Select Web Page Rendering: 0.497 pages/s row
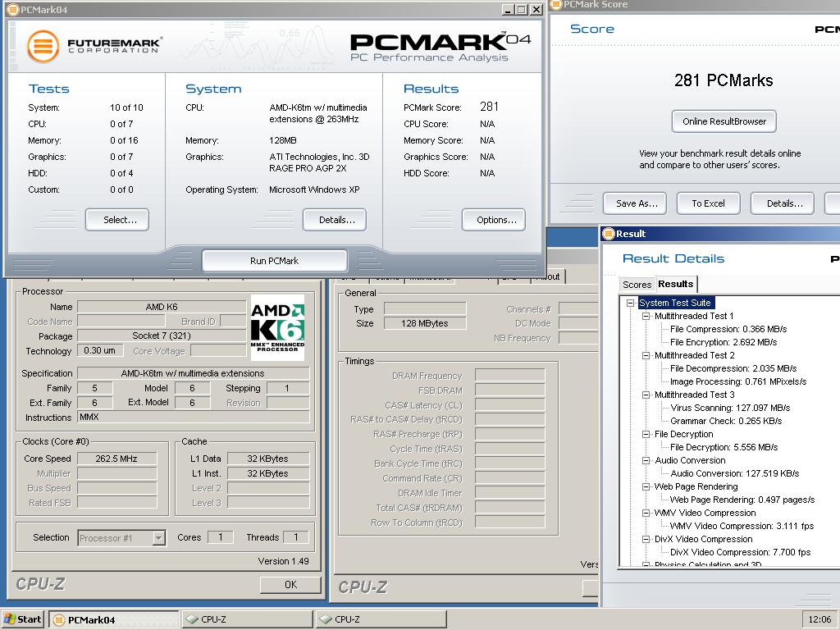Viewport: 840px width, 630px height. 742,500
